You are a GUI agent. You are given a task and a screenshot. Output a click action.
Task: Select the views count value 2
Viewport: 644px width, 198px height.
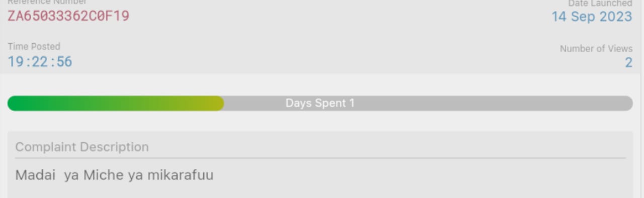tap(628, 62)
